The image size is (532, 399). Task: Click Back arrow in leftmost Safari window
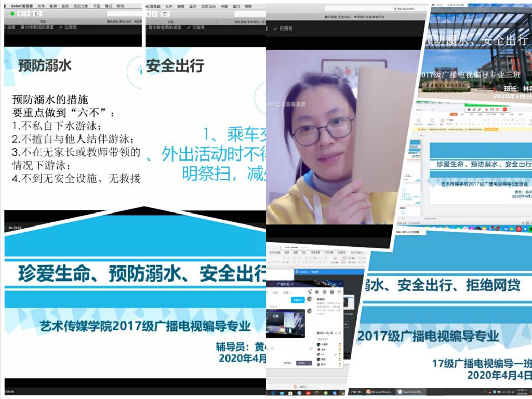point(20,14)
